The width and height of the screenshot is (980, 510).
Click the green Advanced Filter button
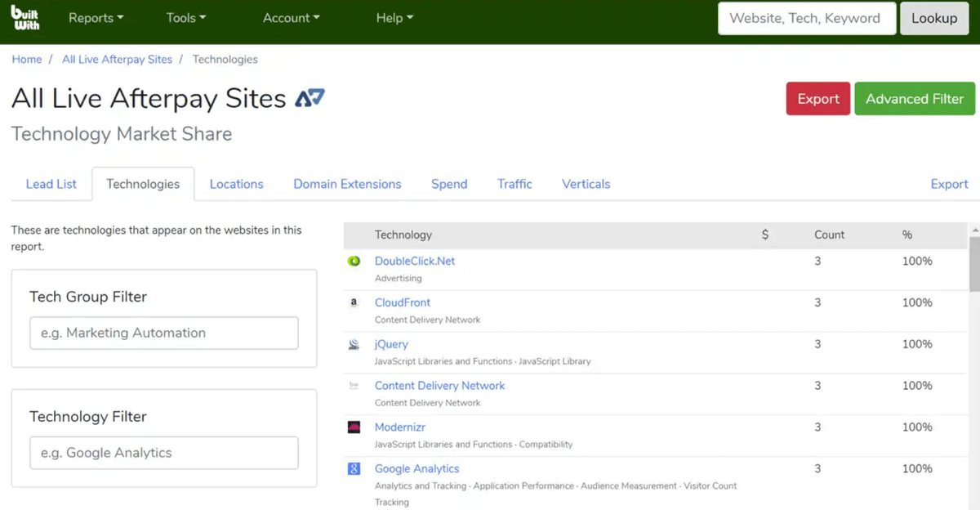click(915, 99)
